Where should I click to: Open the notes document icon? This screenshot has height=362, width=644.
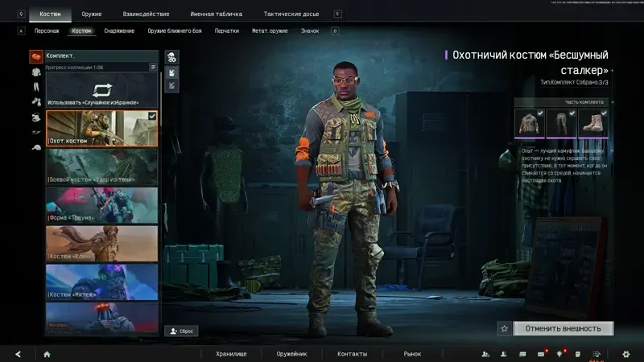click(x=578, y=354)
